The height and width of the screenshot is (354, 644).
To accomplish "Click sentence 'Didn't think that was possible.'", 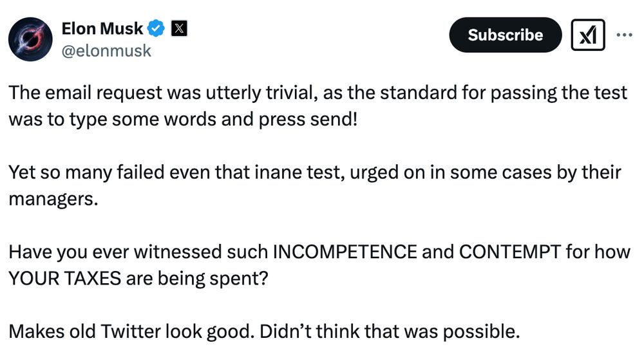I will [390, 331].
